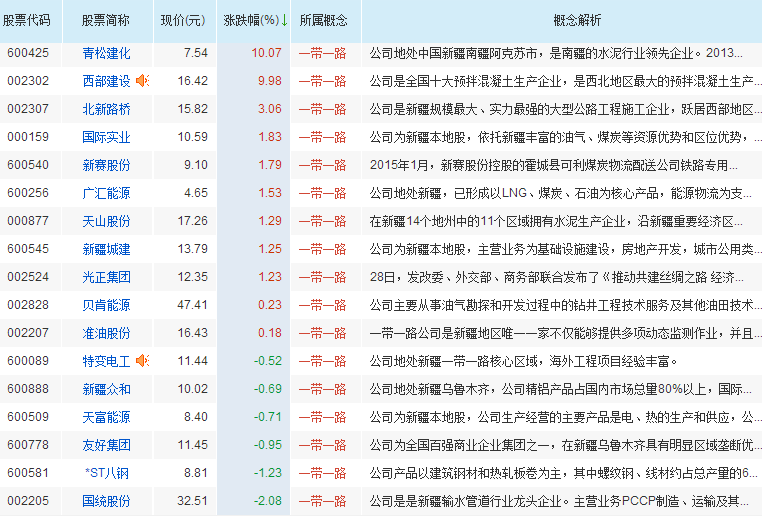The height and width of the screenshot is (516, 762).
Task: Click description starting 2015年1月，新赛股份
Action: pos(554,165)
